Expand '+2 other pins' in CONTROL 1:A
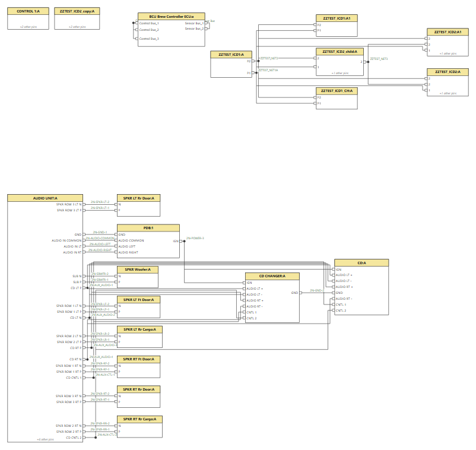Screen dimensions: 476x450 28,27
